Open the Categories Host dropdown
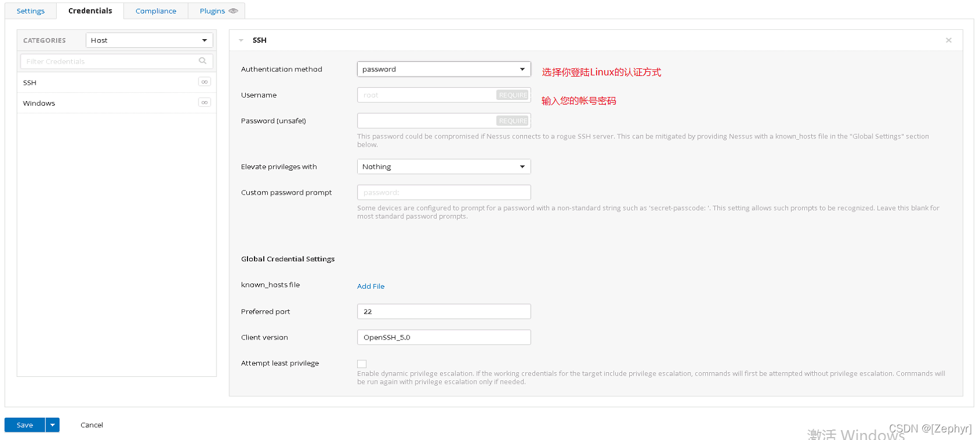The height and width of the screenshot is (440, 980). (149, 40)
